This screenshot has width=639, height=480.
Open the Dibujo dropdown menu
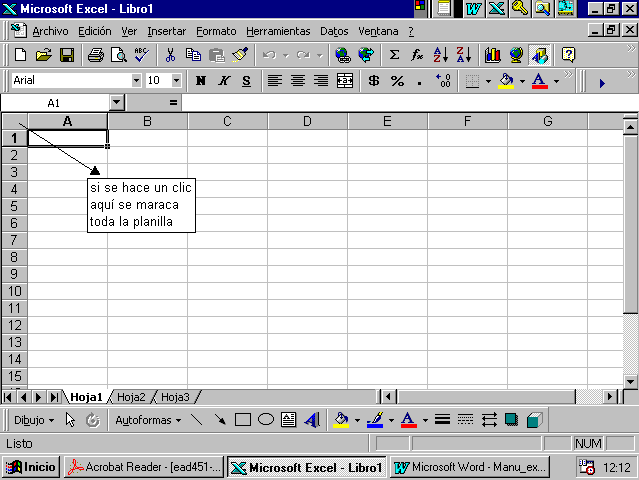[x=34, y=420]
